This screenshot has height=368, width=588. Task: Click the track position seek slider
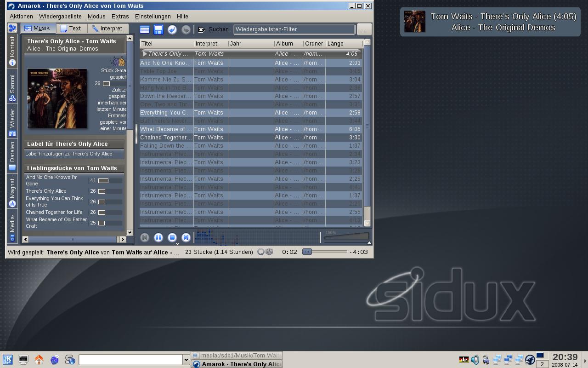coord(325,252)
